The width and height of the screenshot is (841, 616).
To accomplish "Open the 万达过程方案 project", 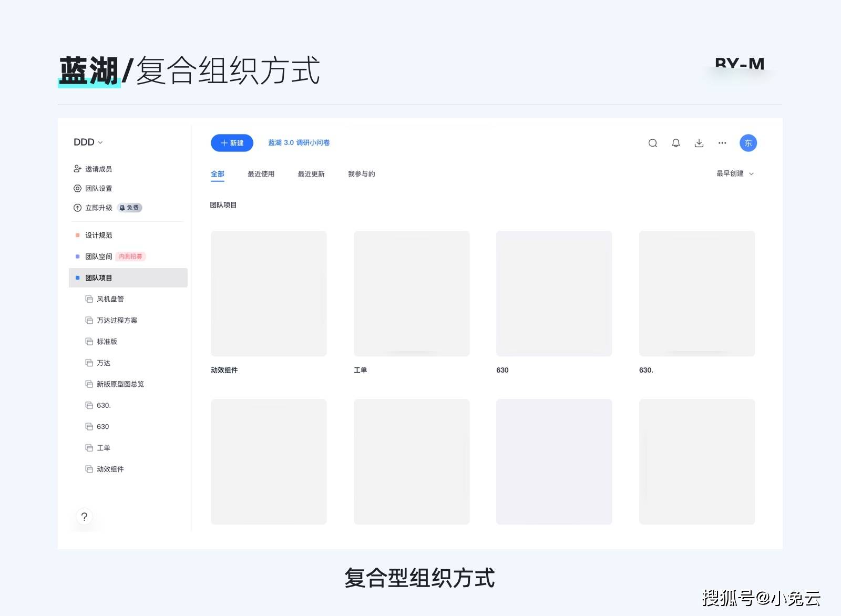I will (x=117, y=320).
